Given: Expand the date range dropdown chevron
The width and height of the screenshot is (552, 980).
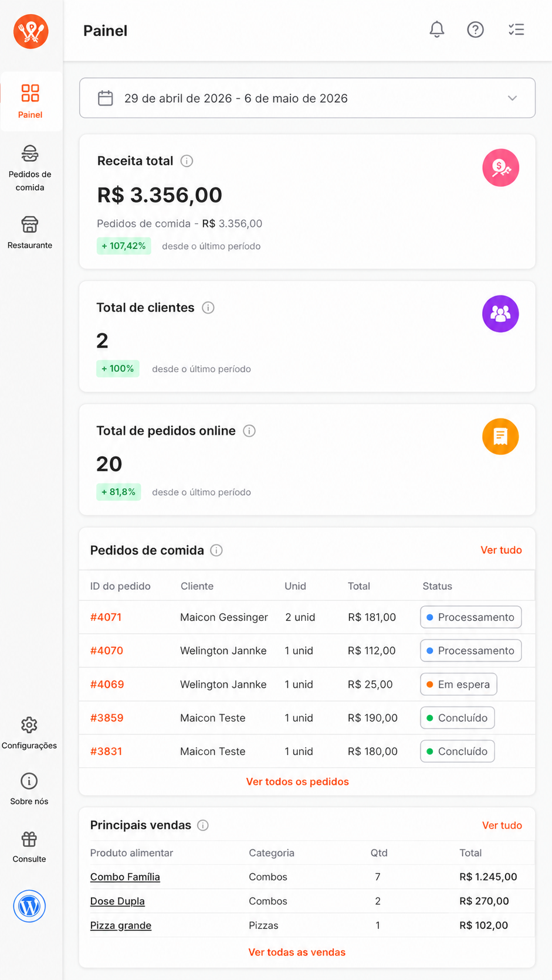Looking at the screenshot, I should pos(512,98).
